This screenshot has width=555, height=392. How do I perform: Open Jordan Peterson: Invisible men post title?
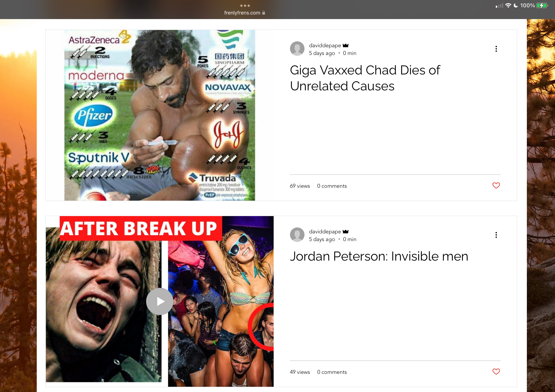[379, 256]
